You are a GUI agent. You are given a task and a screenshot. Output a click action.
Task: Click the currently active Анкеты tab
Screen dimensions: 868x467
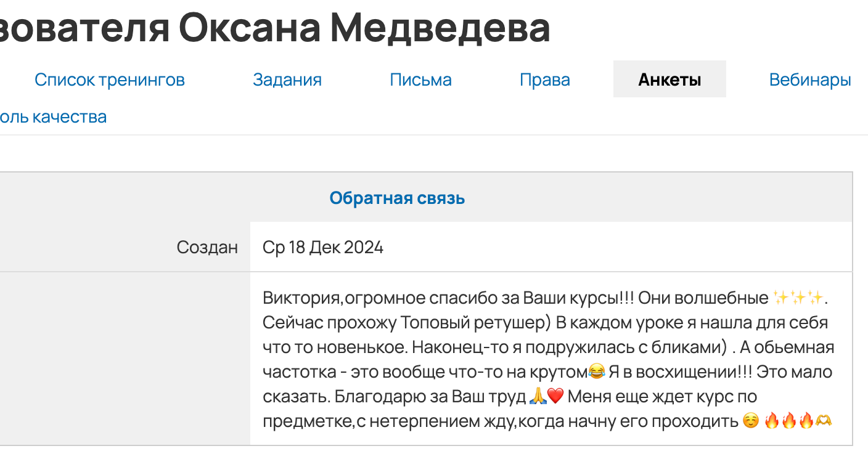(x=669, y=79)
